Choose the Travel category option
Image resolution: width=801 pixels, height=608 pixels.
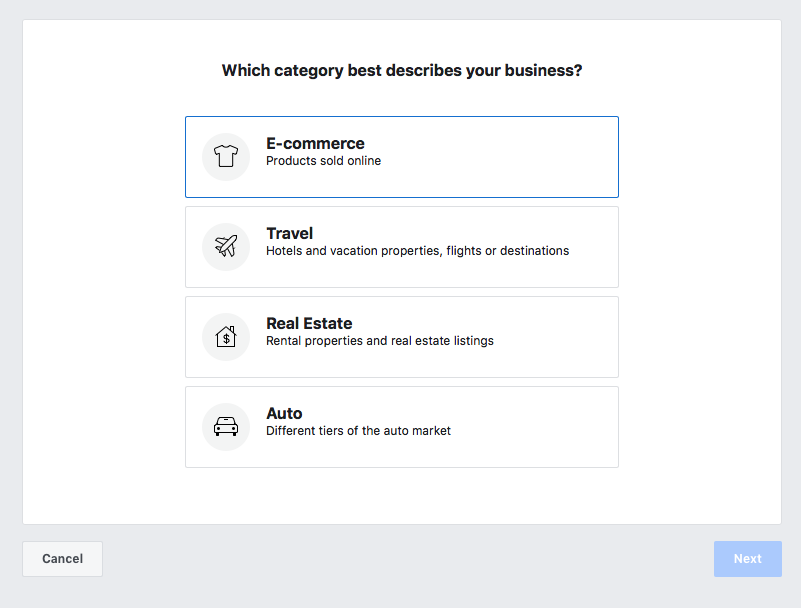point(402,247)
